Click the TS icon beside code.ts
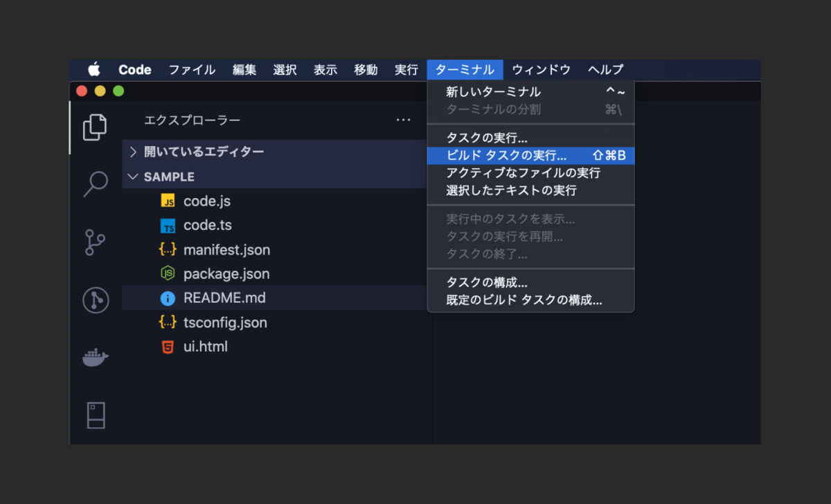This screenshot has width=831, height=504. (x=168, y=226)
